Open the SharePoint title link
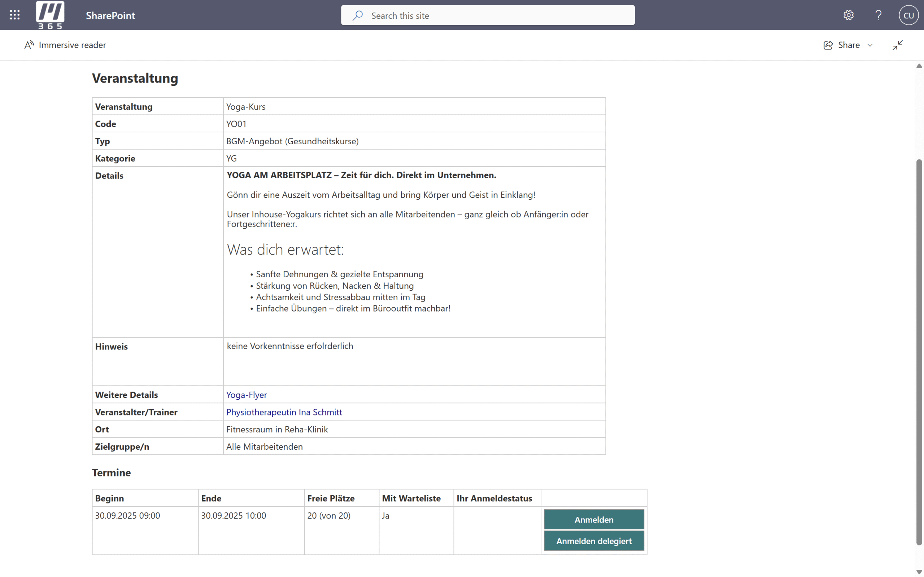Viewport: 924px width, 577px height. (x=110, y=16)
